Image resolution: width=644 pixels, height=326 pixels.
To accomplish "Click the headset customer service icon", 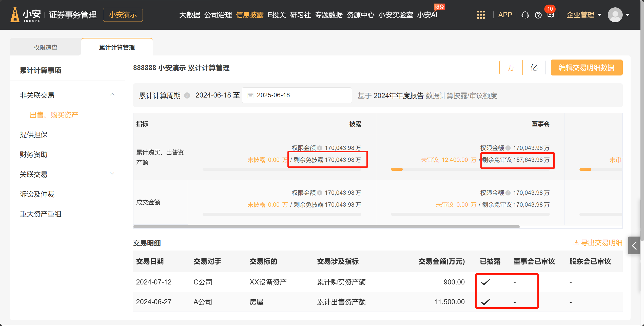I will [525, 15].
